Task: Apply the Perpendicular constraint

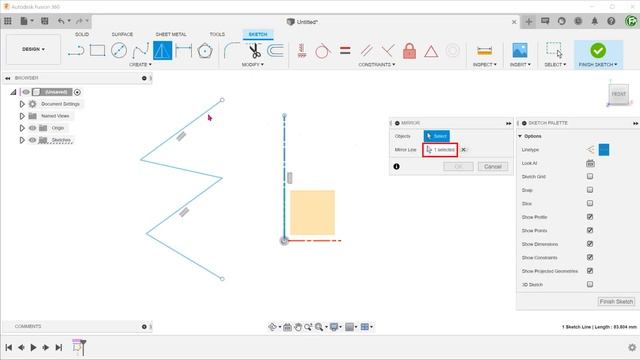Action: tap(388, 51)
